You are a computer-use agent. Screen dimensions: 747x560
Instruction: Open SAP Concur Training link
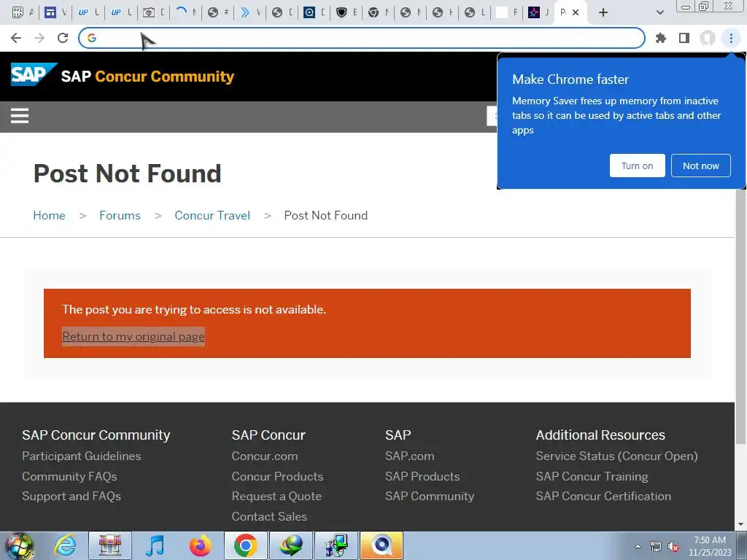[x=592, y=476]
